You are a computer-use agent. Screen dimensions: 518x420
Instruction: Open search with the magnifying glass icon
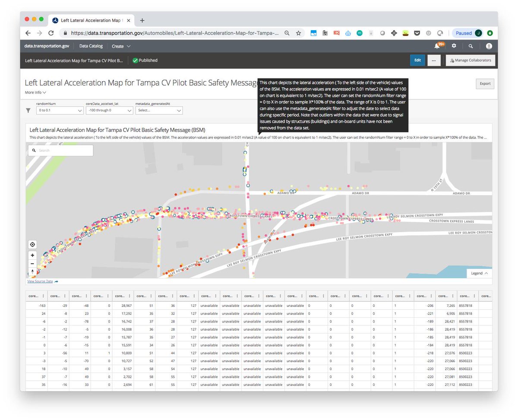click(471, 46)
